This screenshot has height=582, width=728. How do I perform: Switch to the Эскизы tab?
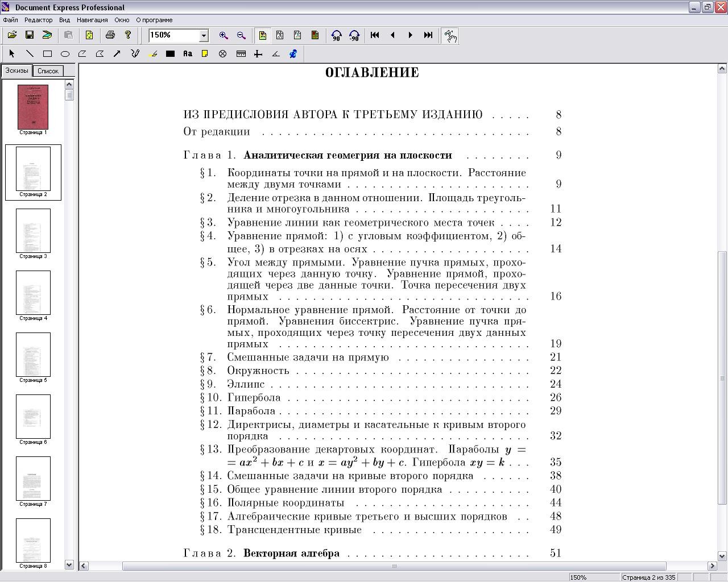tap(16, 70)
